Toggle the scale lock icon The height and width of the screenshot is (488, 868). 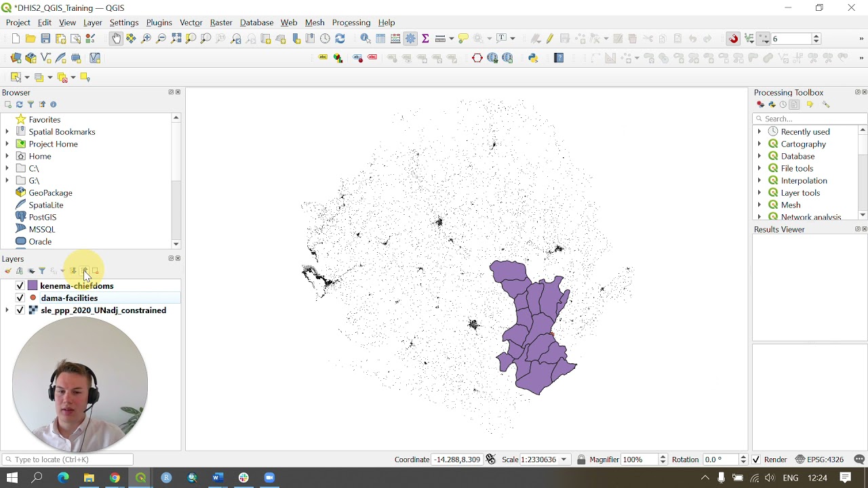(x=581, y=460)
